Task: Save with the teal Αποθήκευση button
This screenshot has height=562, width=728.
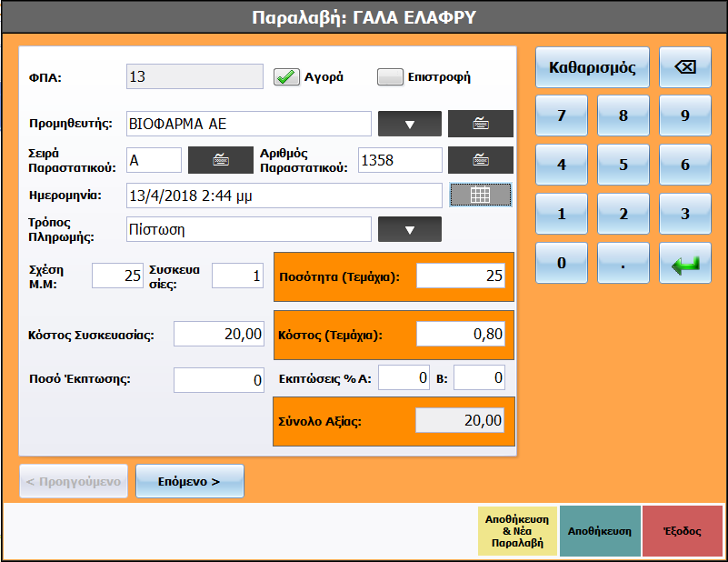Action: (600, 531)
